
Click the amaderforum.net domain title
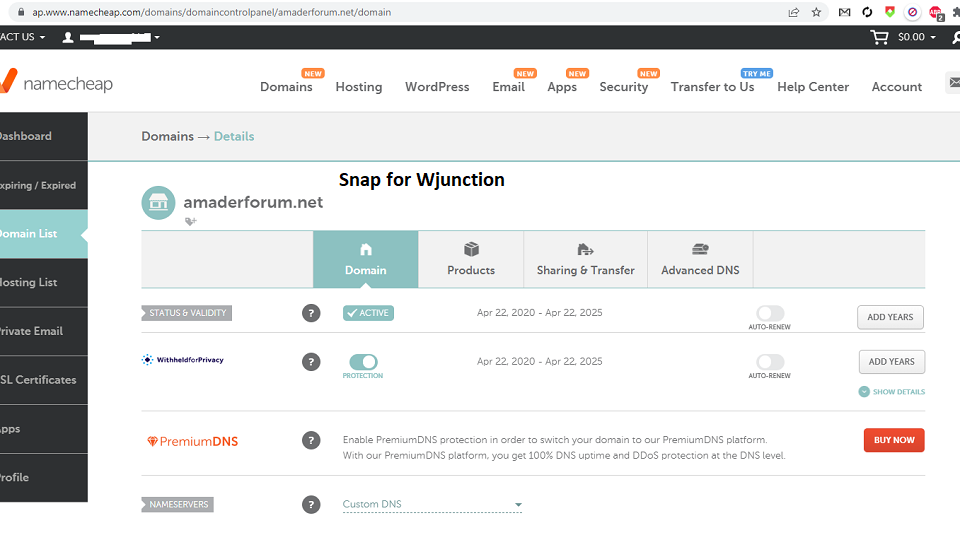pos(253,203)
